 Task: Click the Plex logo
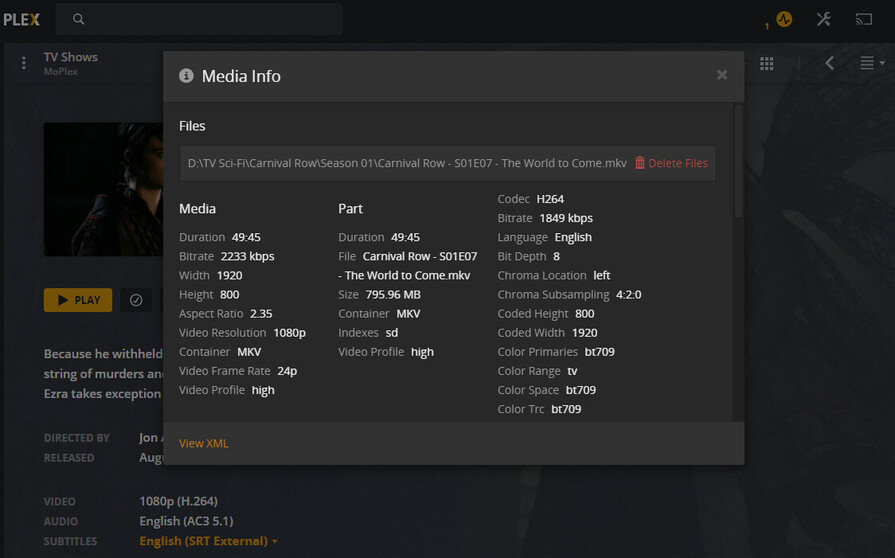pyautogui.click(x=21, y=19)
